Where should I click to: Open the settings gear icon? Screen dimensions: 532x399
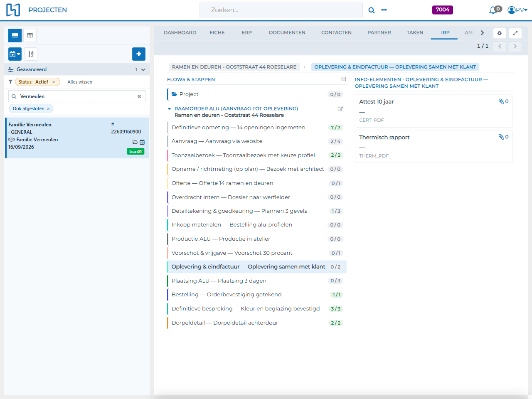tap(500, 33)
